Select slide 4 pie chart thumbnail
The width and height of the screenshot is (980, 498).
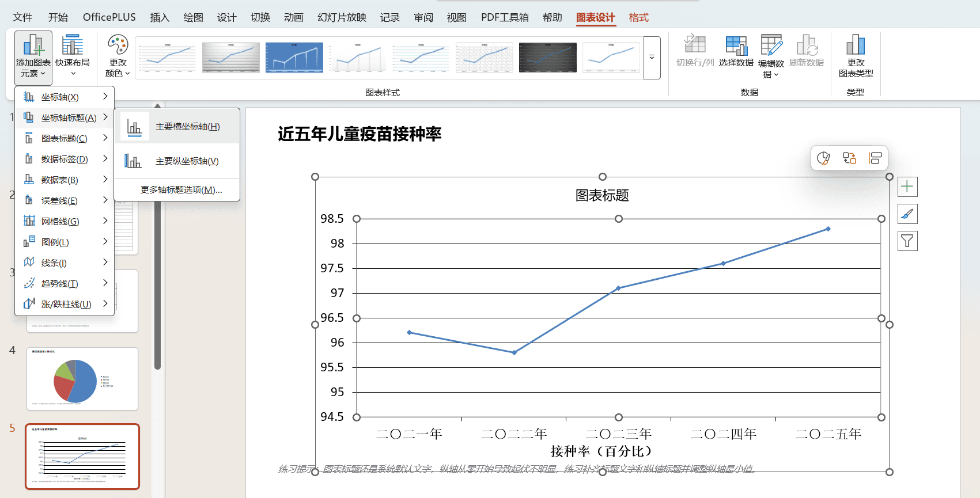[x=82, y=379]
